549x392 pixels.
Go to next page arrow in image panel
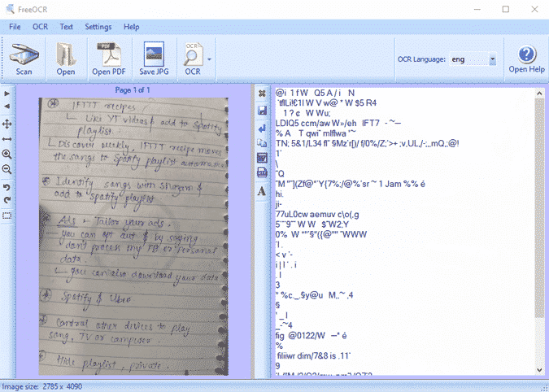click(x=7, y=94)
